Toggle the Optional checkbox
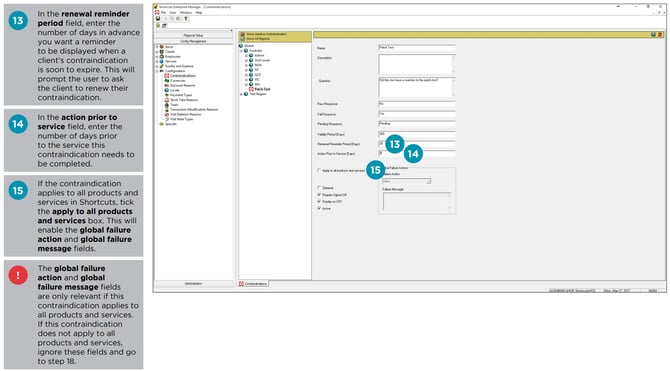The image size is (670, 371). pos(319,188)
